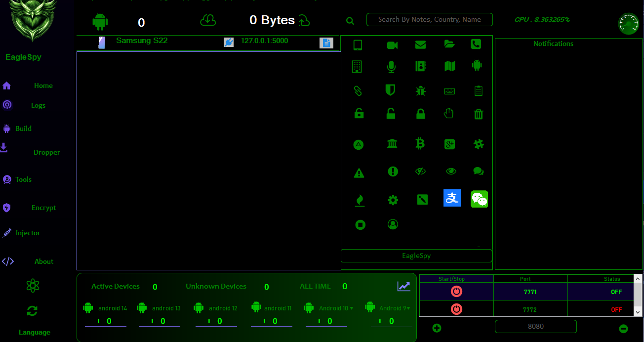Open the line chart statistics icon

[x=403, y=286]
